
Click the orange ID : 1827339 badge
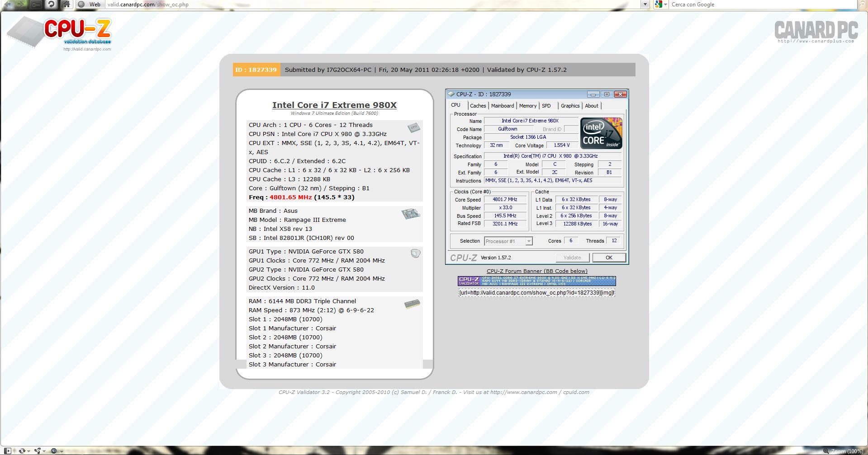[x=256, y=70]
